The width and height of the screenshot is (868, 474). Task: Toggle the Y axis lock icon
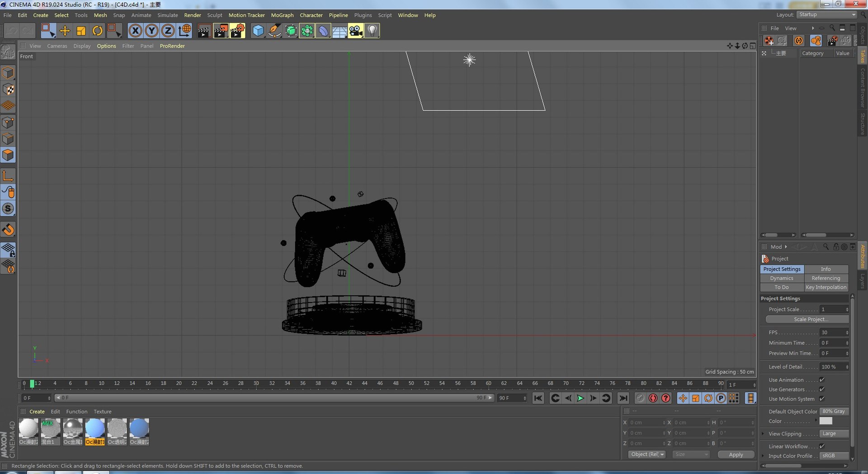point(151,31)
